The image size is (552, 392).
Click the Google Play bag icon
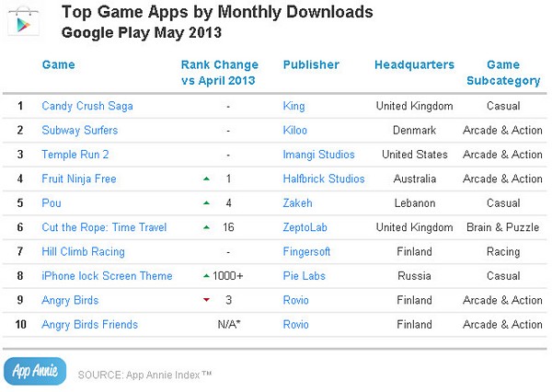(23, 21)
